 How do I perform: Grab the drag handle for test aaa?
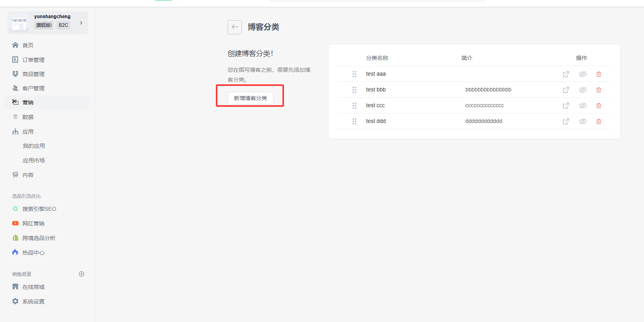coord(354,74)
